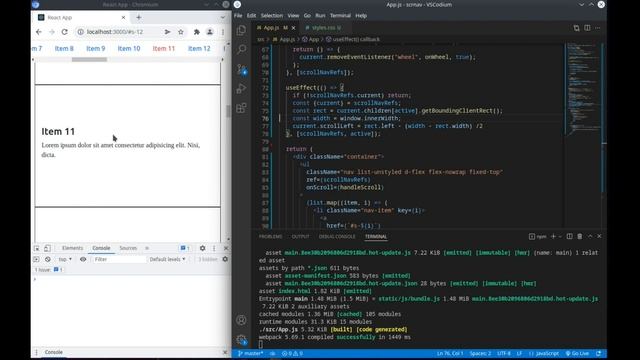Add a new terminal with plus icon

(553, 236)
